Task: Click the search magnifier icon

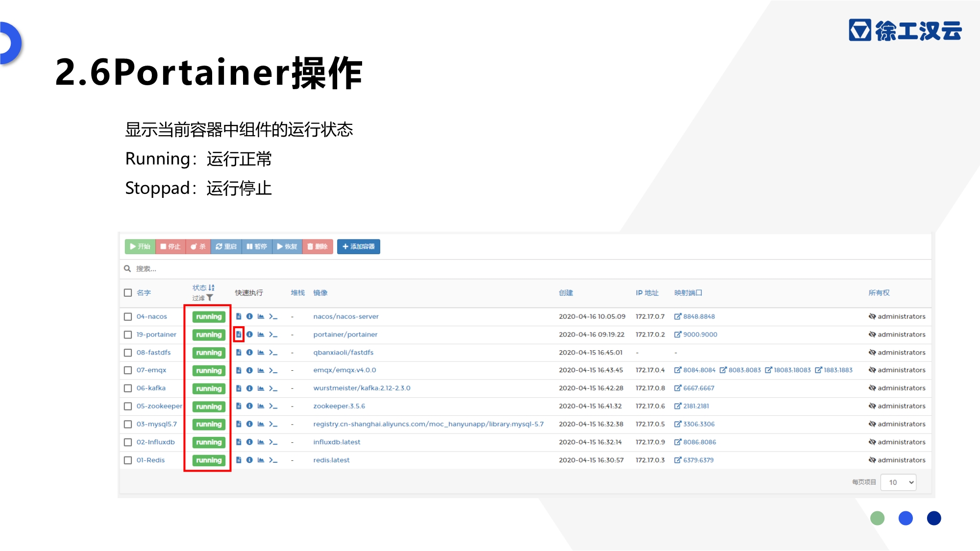Action: 127,268
